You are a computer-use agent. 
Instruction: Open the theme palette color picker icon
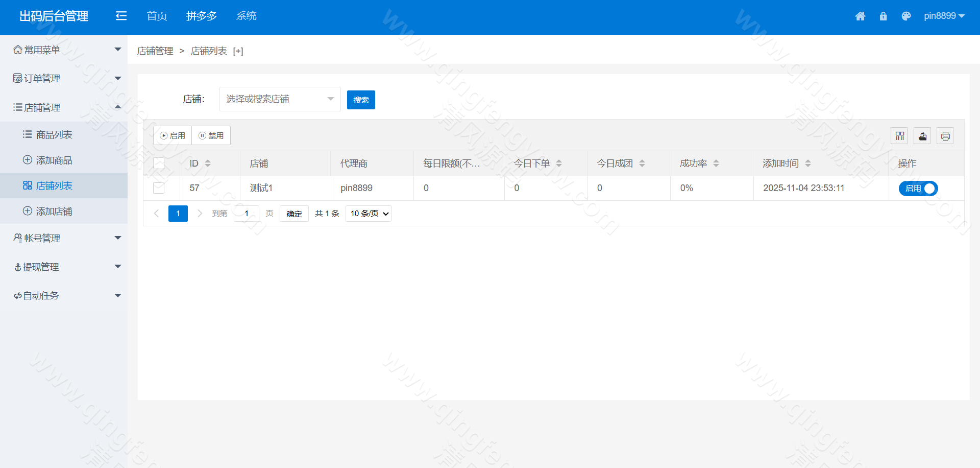tap(906, 16)
